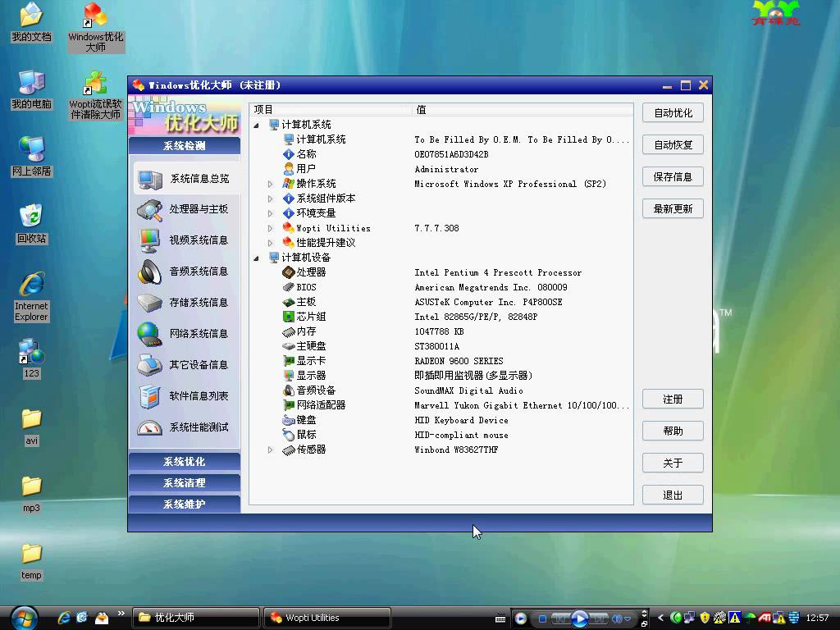Select the 1047788 KB memory value
The height and width of the screenshot is (630, 840).
439,331
